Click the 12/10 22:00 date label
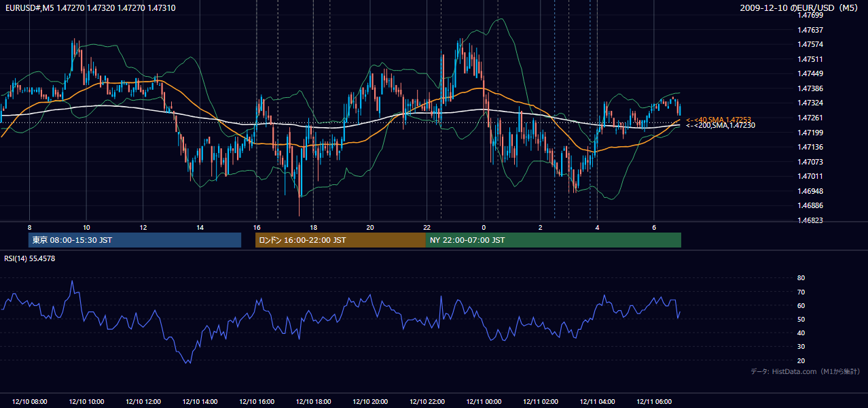 pos(427,402)
